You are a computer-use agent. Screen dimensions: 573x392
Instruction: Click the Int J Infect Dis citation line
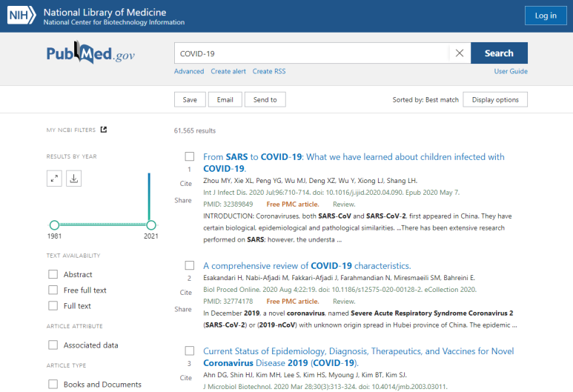[331, 193]
